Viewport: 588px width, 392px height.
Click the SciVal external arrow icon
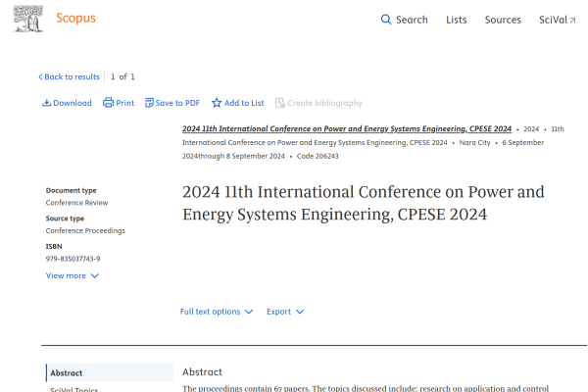click(x=572, y=21)
